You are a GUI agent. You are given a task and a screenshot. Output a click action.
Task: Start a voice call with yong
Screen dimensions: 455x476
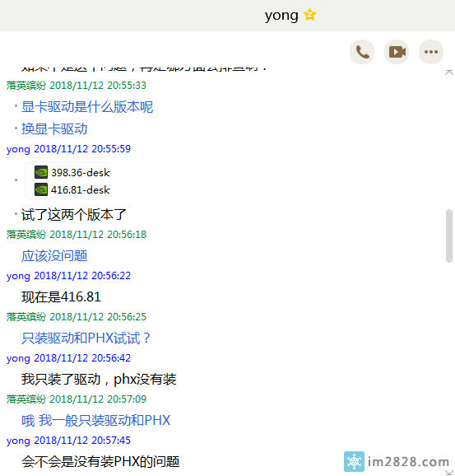[362, 52]
